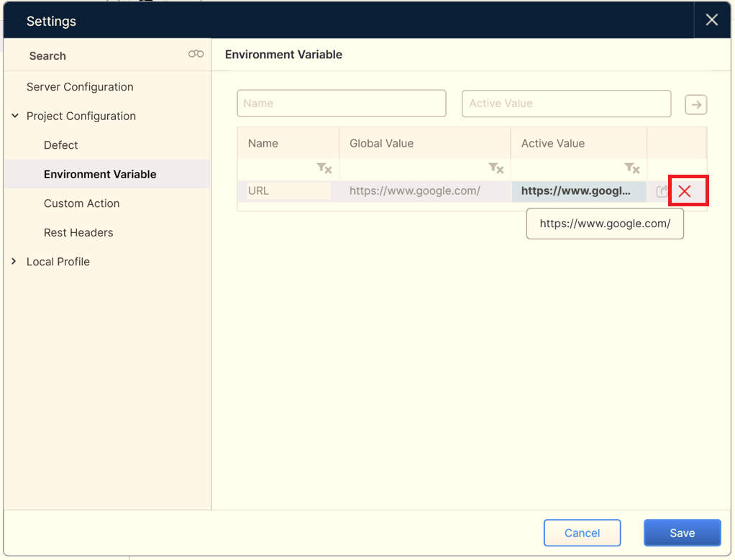Viewport: 735px width, 560px height.
Task: Click the Cancel button
Action: pos(582,533)
